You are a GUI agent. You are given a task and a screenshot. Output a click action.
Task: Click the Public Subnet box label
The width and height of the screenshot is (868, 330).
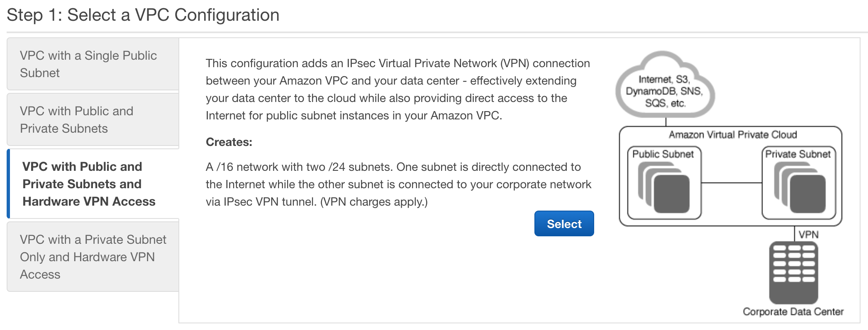(x=663, y=154)
